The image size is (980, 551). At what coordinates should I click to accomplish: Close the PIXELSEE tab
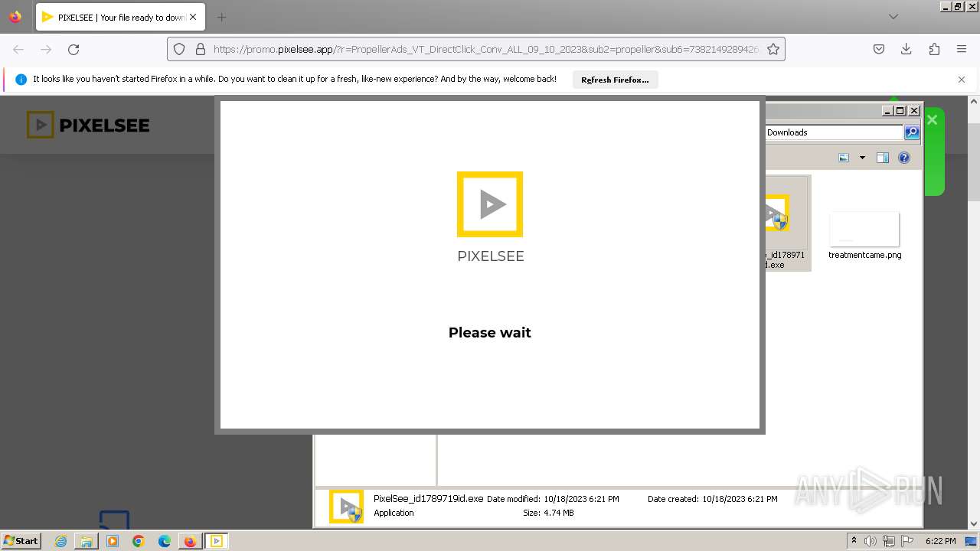[x=193, y=17]
